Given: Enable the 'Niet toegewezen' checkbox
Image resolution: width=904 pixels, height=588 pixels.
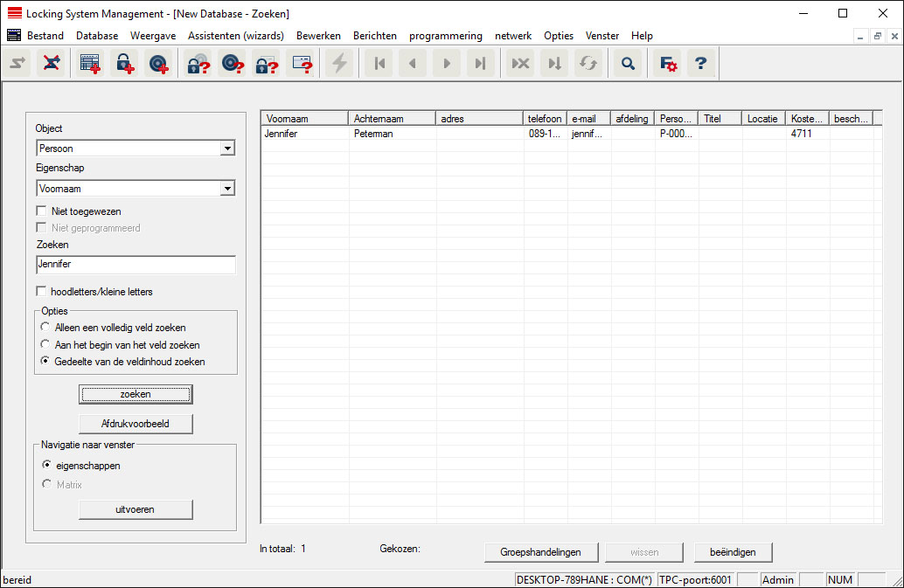Looking at the screenshot, I should tap(41, 211).
